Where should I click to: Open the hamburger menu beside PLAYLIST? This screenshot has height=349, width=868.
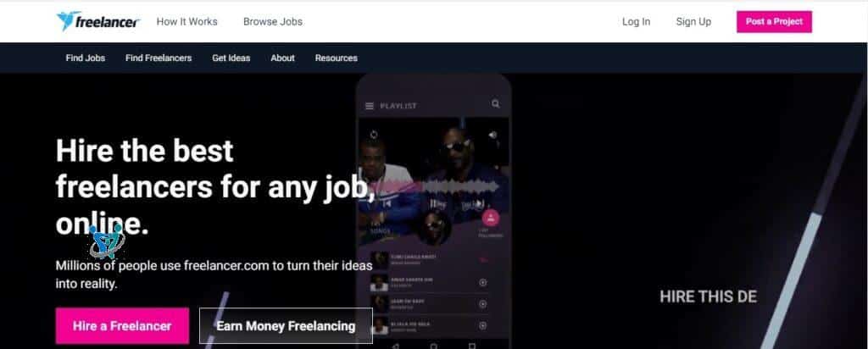click(x=370, y=106)
